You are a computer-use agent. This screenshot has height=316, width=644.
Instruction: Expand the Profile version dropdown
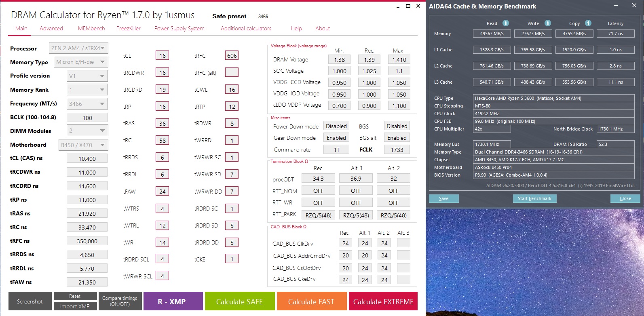87,76
